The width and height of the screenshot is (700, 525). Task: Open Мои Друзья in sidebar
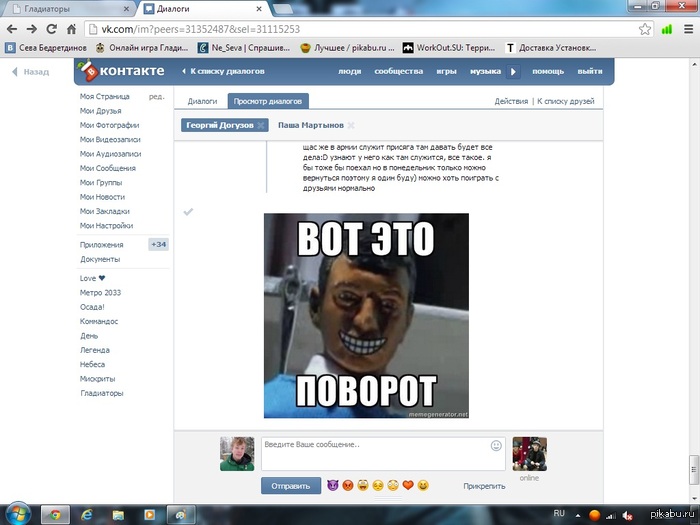click(100, 111)
